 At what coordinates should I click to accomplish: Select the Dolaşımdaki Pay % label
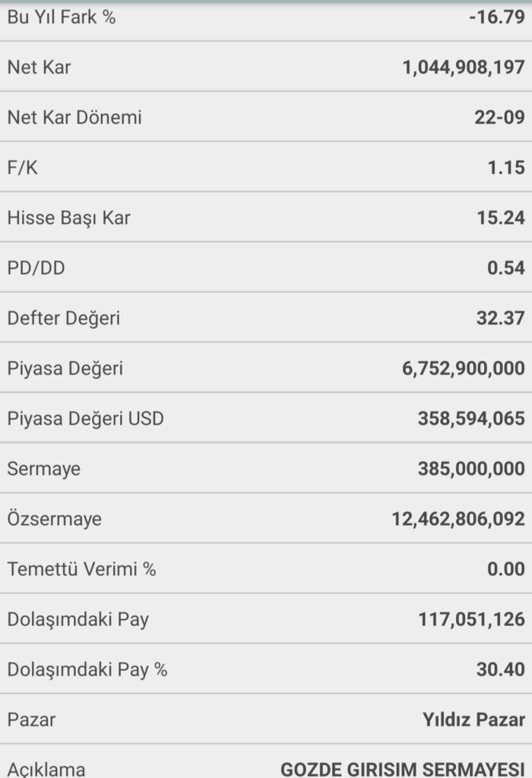click(87, 669)
